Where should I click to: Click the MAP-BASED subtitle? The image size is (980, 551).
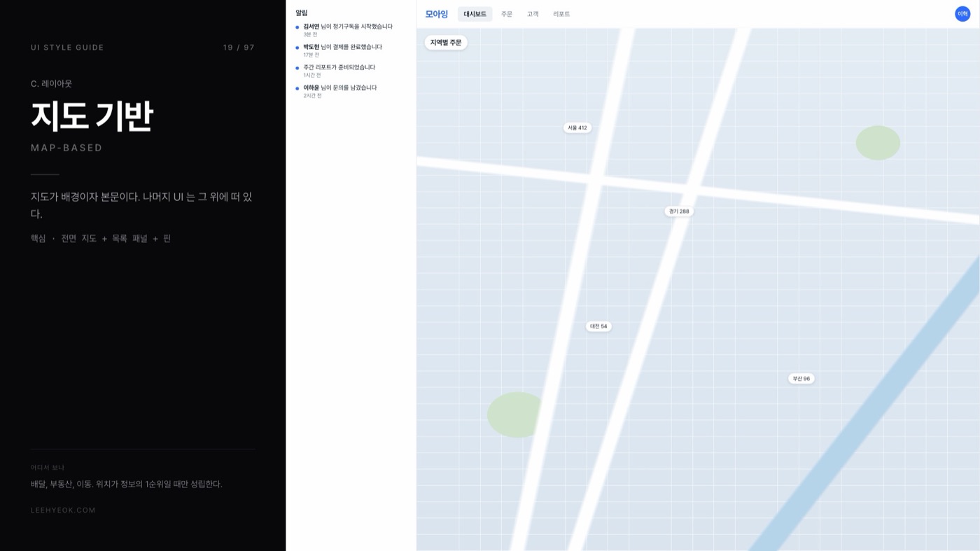coord(66,148)
